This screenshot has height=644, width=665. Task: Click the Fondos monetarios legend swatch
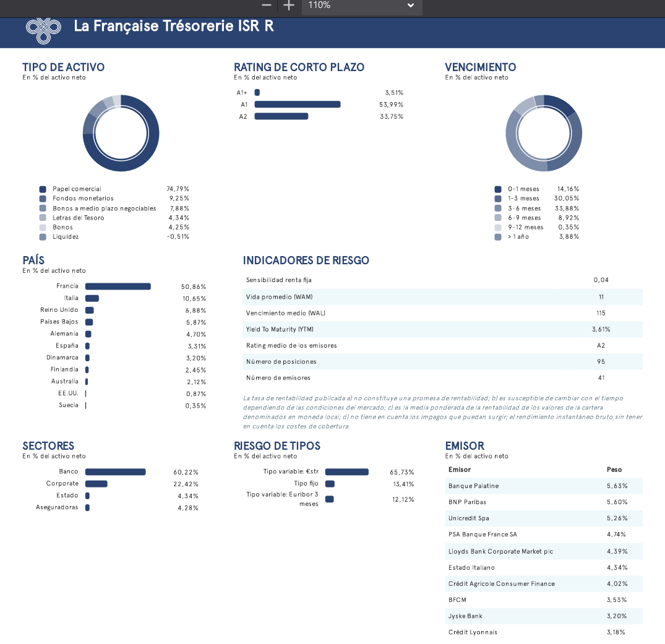pos(43,199)
